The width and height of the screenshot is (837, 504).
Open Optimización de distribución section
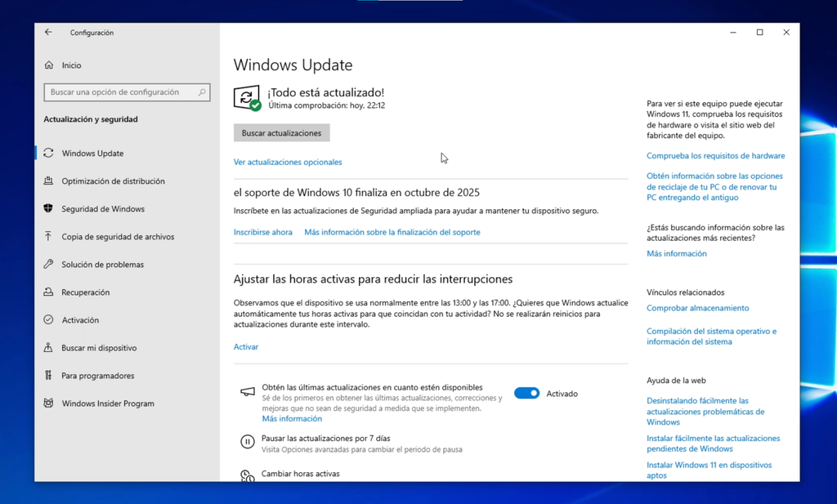click(113, 181)
